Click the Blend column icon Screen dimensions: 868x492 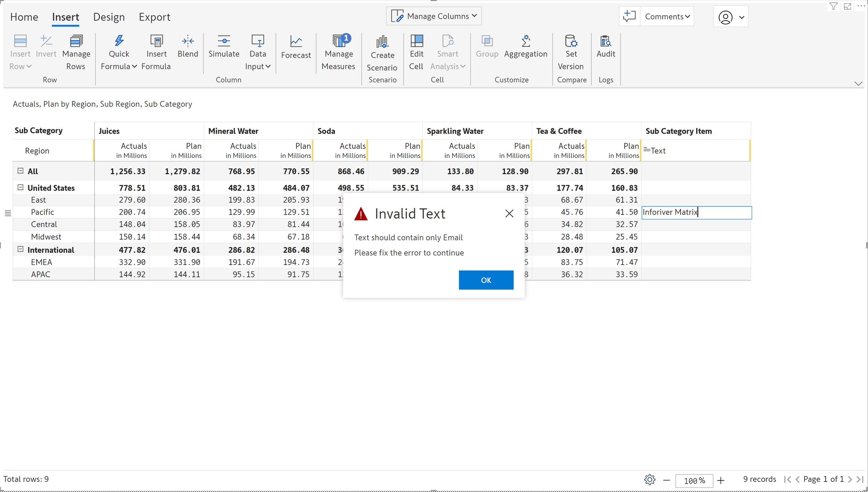click(188, 41)
